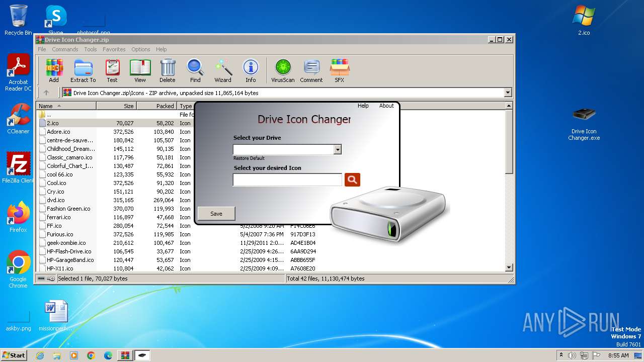This screenshot has height=362, width=644.
Task: Launch the Wizard wand icon
Action: click(x=223, y=70)
